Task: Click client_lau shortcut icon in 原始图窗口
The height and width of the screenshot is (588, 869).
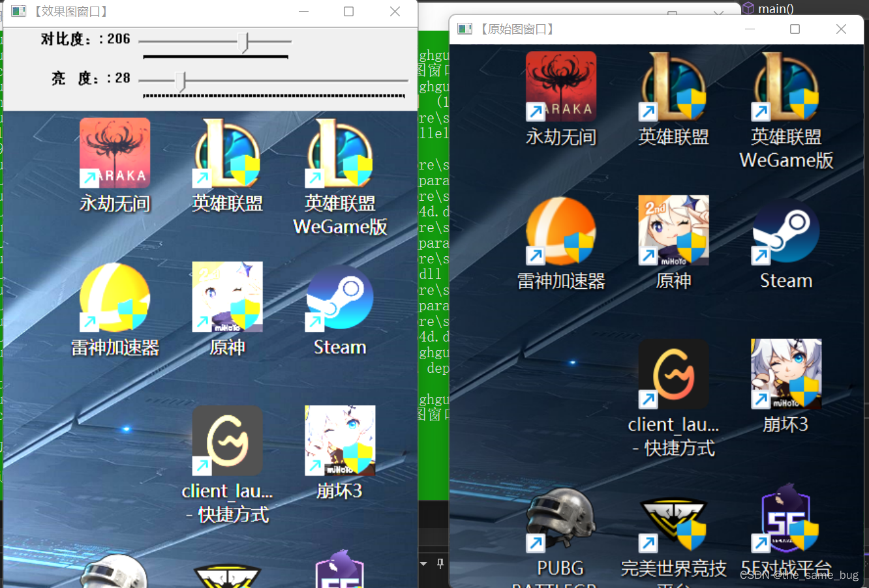Action: coord(673,374)
